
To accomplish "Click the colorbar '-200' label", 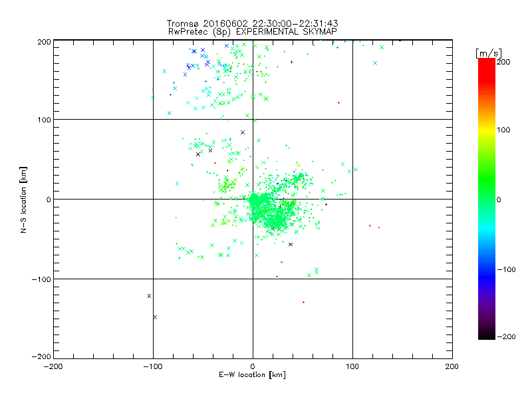I will tap(506, 336).
